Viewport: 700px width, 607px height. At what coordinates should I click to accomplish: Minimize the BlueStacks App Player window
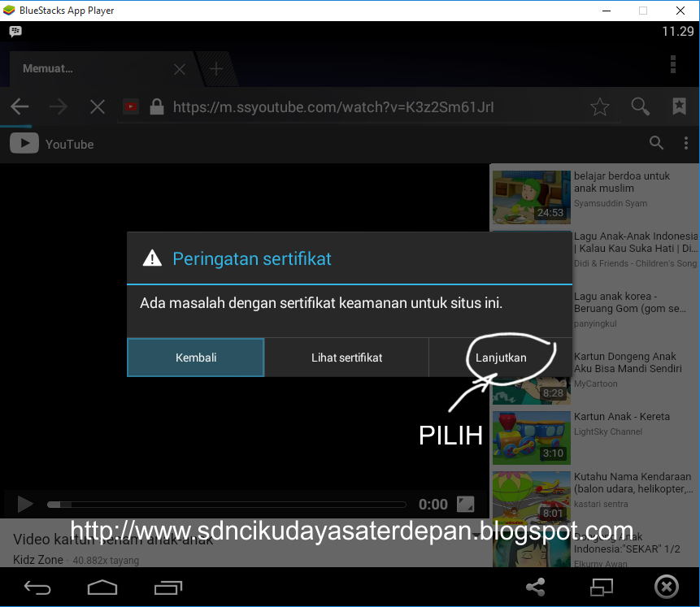pos(607,11)
